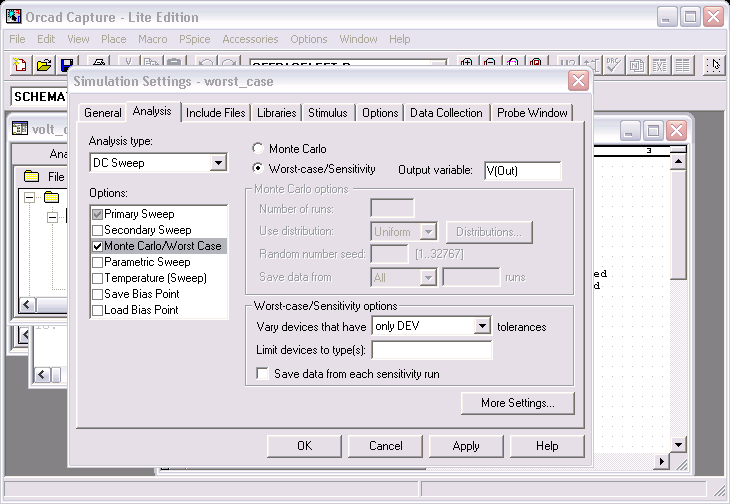
Task: Open the Stimulus tab
Action: [328, 113]
